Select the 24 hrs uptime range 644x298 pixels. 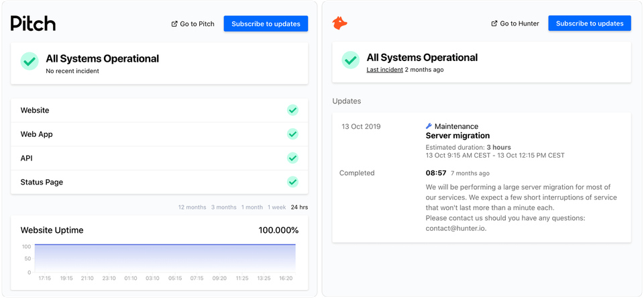point(299,207)
